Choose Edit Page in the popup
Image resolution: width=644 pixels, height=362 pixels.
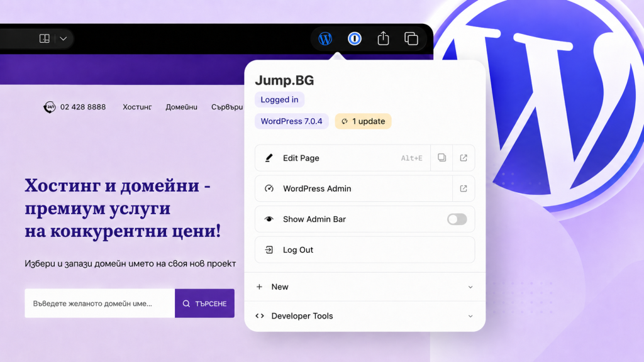pos(343,158)
